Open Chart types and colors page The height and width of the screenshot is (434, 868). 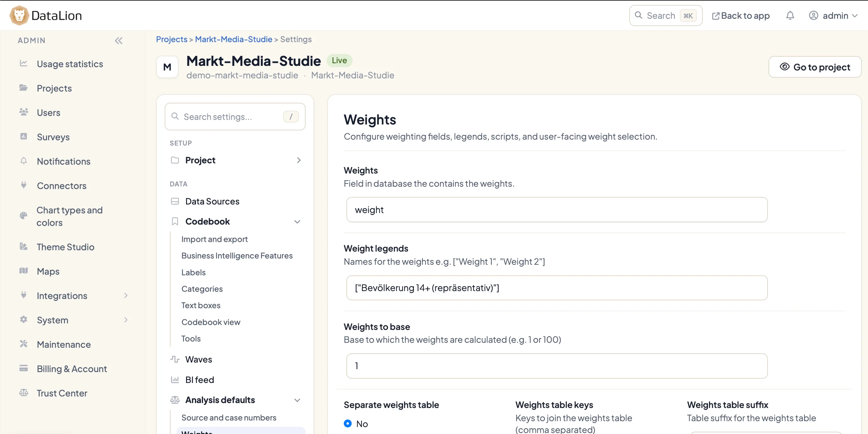coord(69,216)
